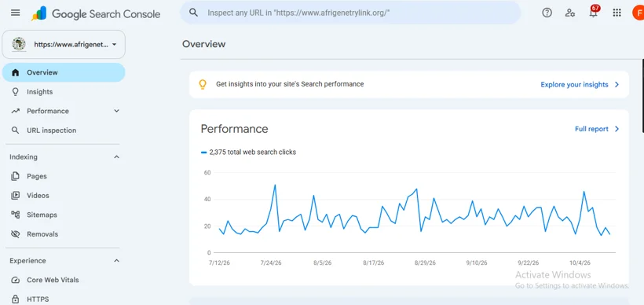Screen dimensions: 644x305
Task: Open users and settings icon
Action: coord(569,13)
